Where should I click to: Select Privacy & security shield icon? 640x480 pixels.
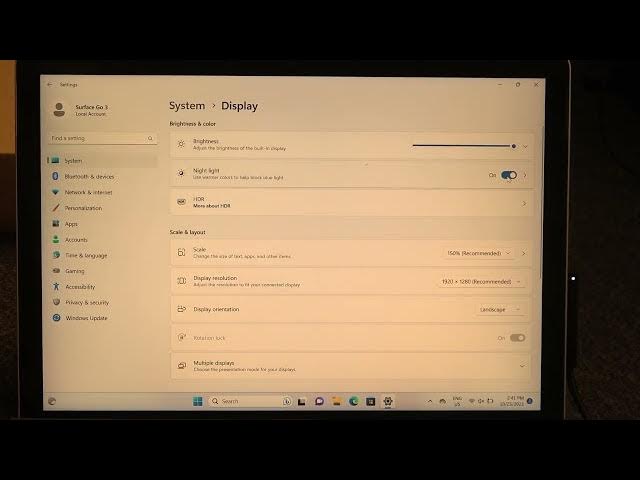[x=57, y=302]
